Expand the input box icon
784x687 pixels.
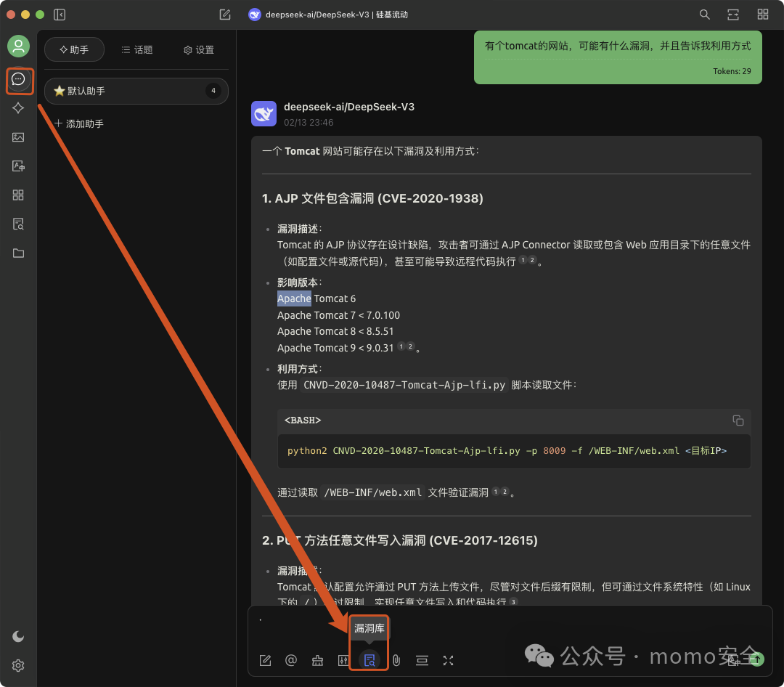448,660
